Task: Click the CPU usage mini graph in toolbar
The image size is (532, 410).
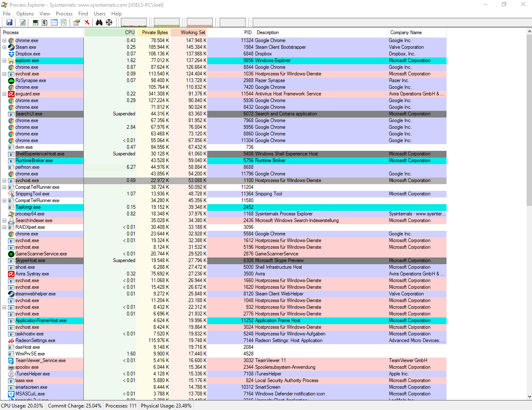Action: point(134,22)
